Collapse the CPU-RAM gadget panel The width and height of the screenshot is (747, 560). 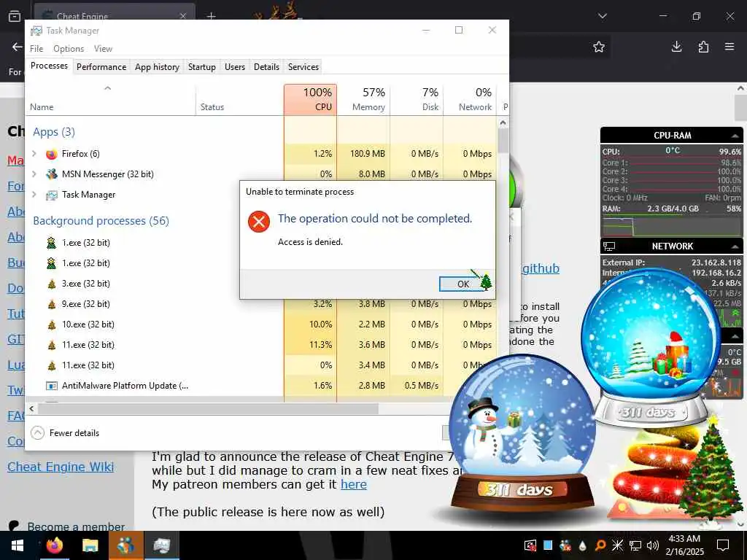pyautogui.click(x=735, y=136)
